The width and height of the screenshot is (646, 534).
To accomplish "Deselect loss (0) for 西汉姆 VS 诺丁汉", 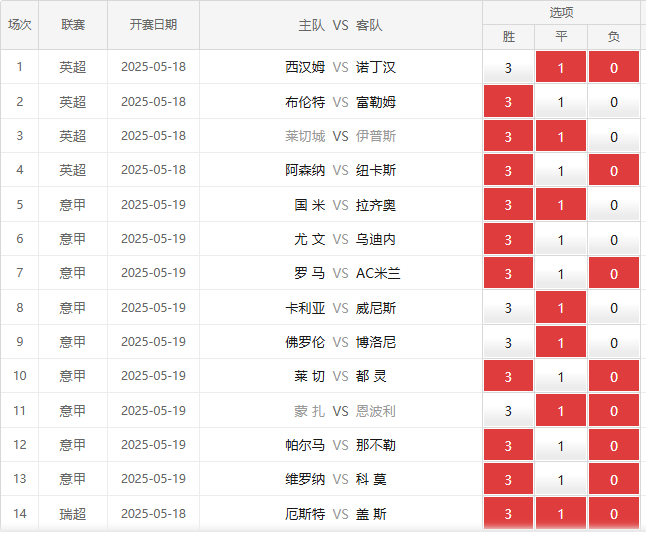I will click(614, 67).
